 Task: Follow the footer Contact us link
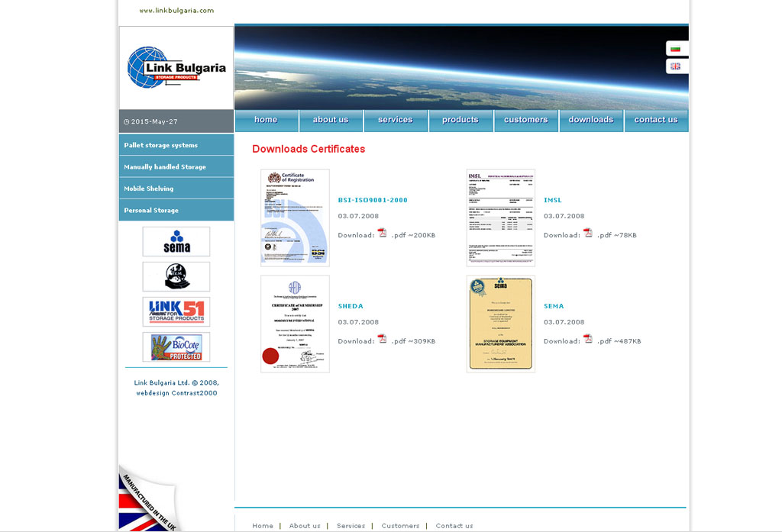pyautogui.click(x=454, y=526)
